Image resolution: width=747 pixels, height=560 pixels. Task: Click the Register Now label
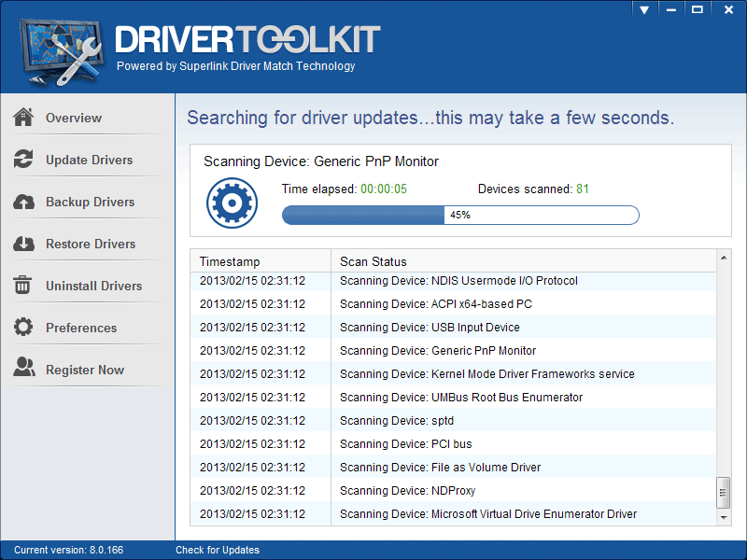point(85,370)
